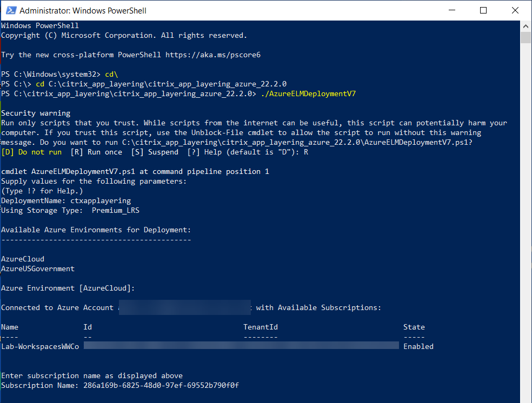Screen dimensions: 532x403
Task: Click the State column header
Action: click(x=414, y=327)
